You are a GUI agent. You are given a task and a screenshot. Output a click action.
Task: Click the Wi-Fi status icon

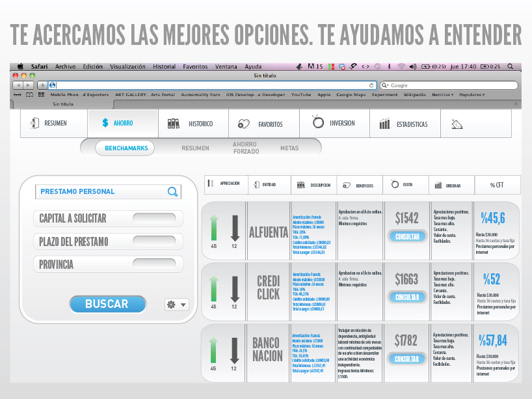point(401,66)
